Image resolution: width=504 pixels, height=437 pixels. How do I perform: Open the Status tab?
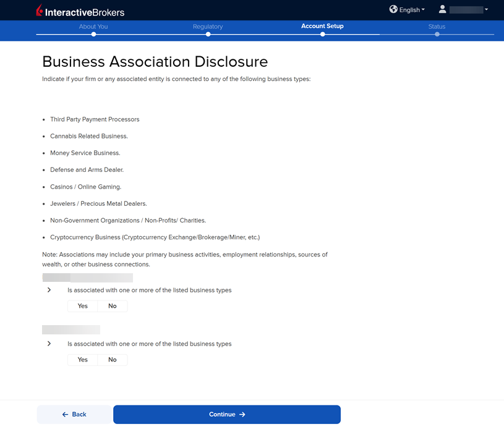pyautogui.click(x=437, y=27)
